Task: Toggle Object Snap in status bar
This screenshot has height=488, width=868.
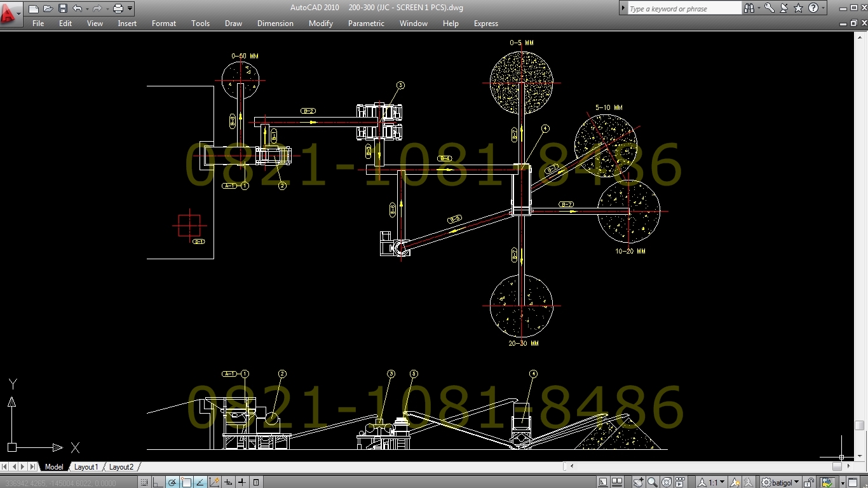Action: point(186,482)
